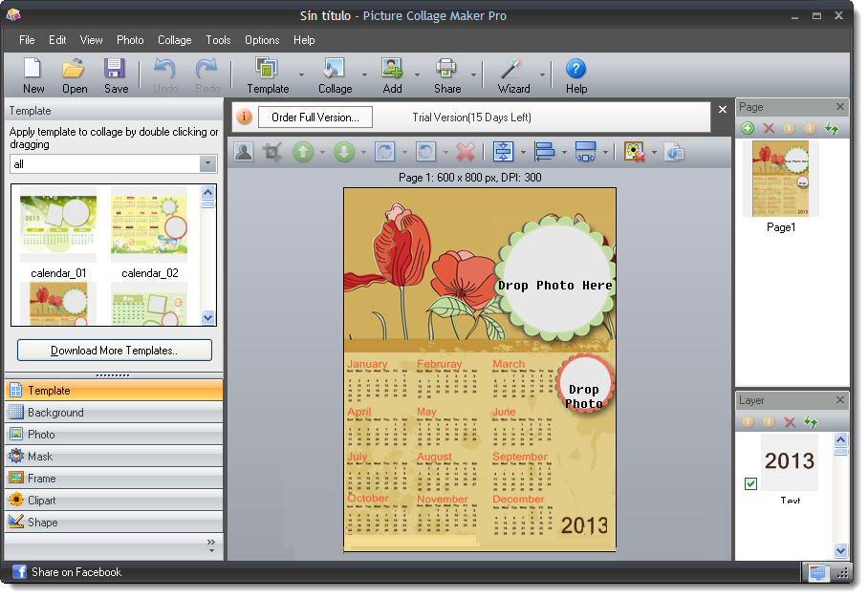868x598 pixels.
Task: Open the Collage menu
Action: coord(174,40)
